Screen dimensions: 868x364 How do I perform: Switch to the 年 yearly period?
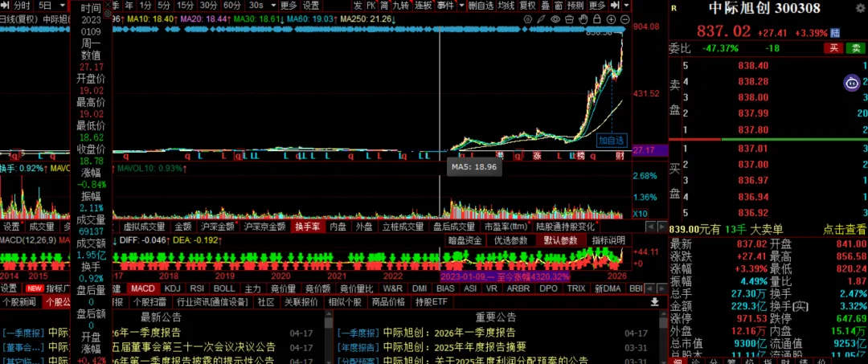click(129, 6)
